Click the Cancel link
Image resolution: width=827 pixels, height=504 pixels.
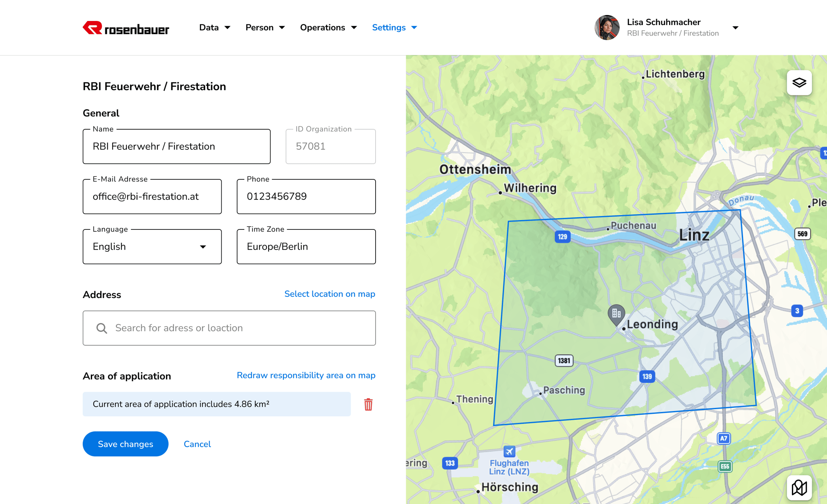coord(197,444)
